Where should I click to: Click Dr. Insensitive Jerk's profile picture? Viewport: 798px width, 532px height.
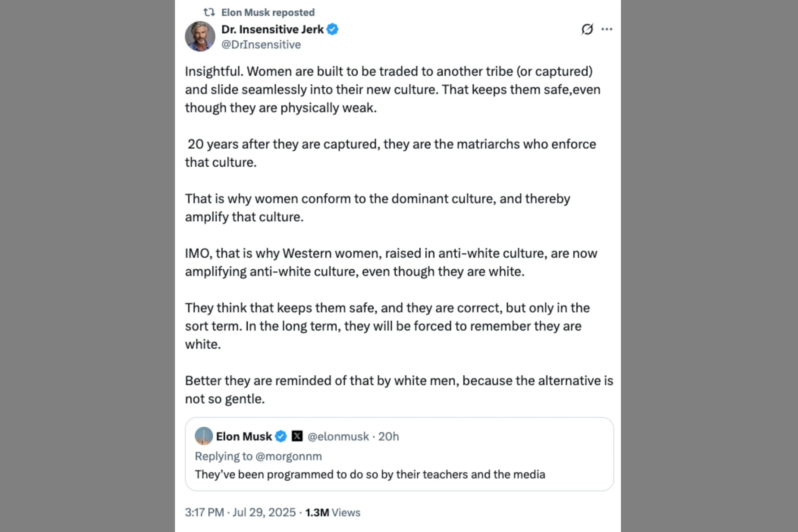[x=200, y=37]
